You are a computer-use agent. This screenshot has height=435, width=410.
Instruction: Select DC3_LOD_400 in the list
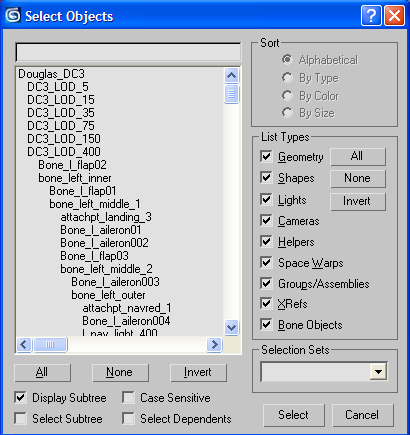pyautogui.click(x=64, y=152)
